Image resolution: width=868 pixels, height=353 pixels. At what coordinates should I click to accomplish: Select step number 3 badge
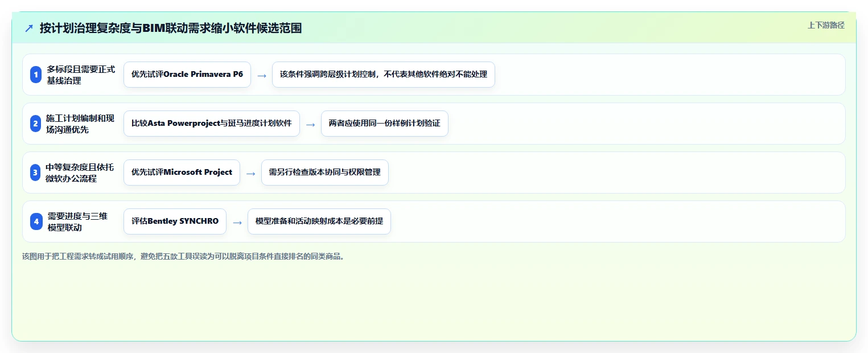(36, 173)
